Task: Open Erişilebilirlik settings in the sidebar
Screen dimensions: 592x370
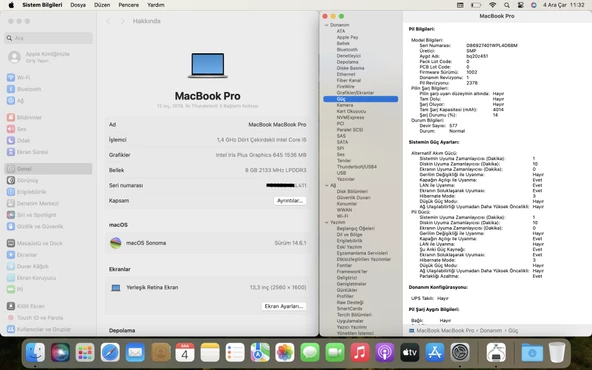Action: point(27,192)
